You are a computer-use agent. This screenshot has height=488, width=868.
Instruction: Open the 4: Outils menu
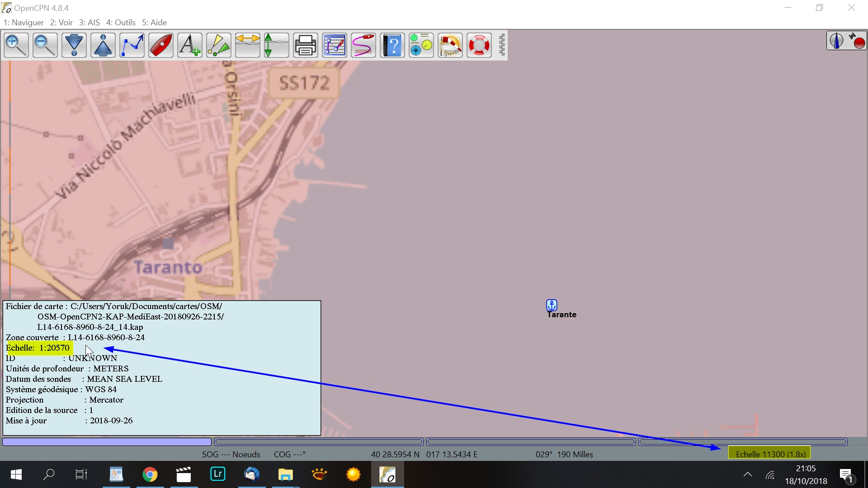pos(121,23)
